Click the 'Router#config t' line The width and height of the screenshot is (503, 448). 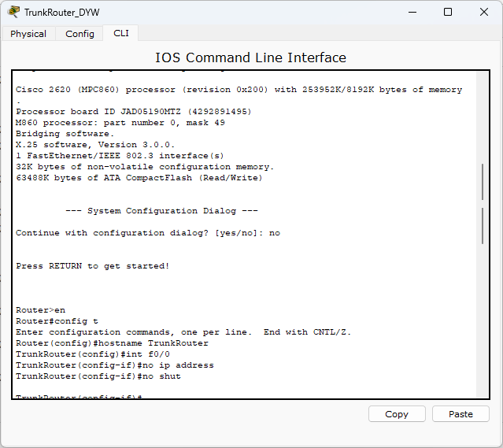[x=57, y=321]
